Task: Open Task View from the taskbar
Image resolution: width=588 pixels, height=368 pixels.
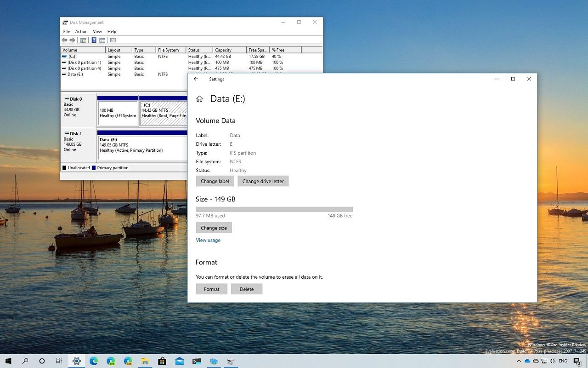Action: (x=59, y=361)
